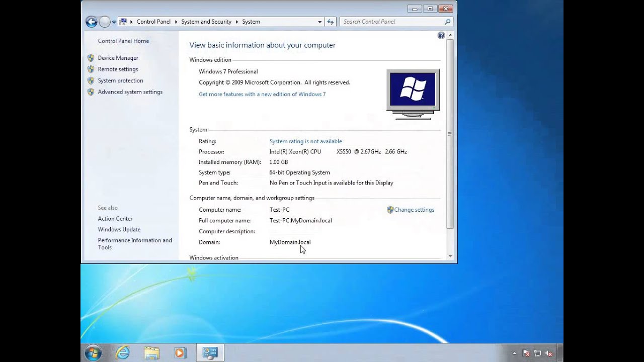The width and height of the screenshot is (644, 362).
Task: Select the Test-PC computer name value
Action: click(x=279, y=210)
